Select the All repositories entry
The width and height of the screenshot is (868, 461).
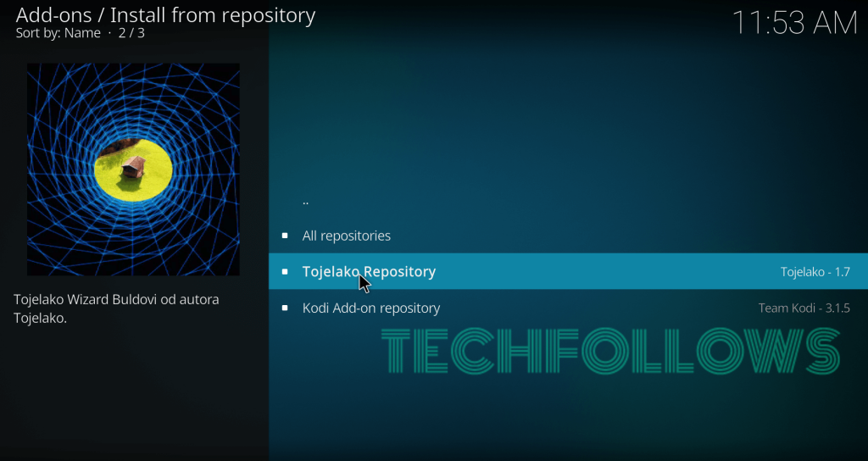pyautogui.click(x=568, y=236)
